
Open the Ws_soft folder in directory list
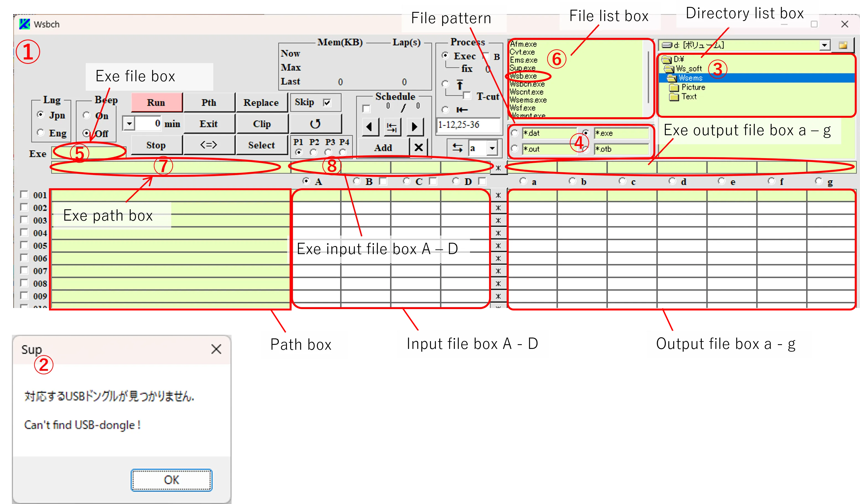click(x=683, y=69)
